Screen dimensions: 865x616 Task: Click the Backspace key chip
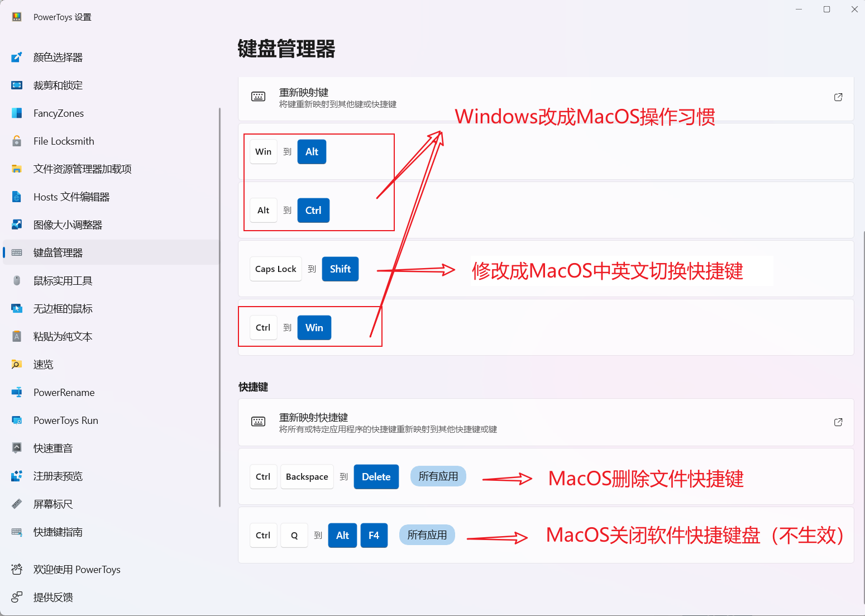point(307,476)
